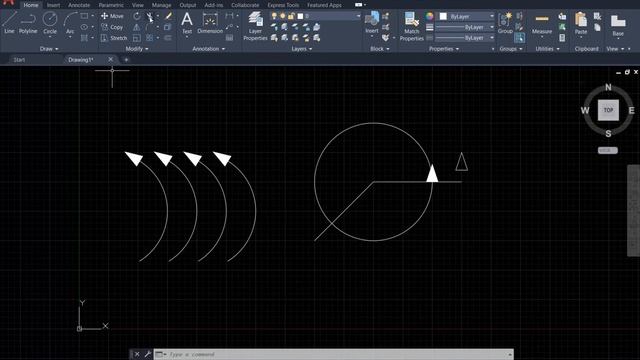Click the Move button
Screen dimensions: 640x360
[112, 16]
